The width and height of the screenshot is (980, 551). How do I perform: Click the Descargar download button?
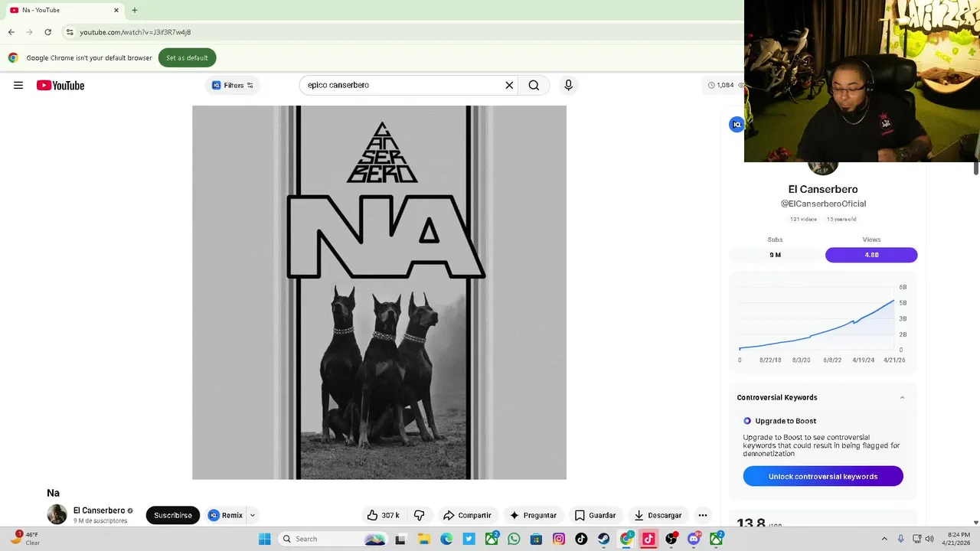pyautogui.click(x=658, y=515)
